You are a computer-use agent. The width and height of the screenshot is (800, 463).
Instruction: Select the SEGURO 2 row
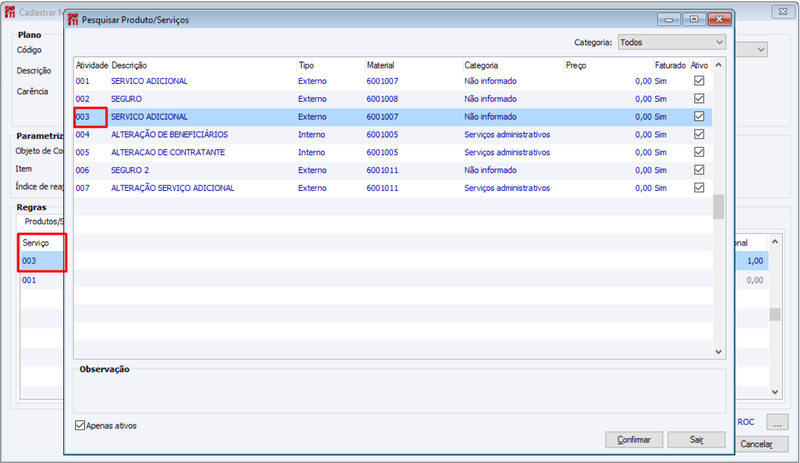point(393,170)
